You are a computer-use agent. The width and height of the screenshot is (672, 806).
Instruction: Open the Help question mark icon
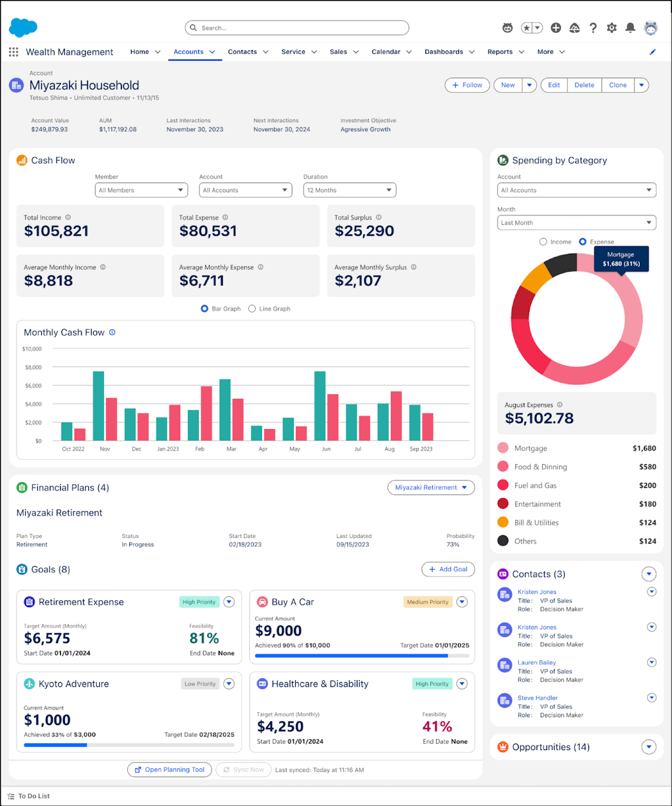click(593, 28)
